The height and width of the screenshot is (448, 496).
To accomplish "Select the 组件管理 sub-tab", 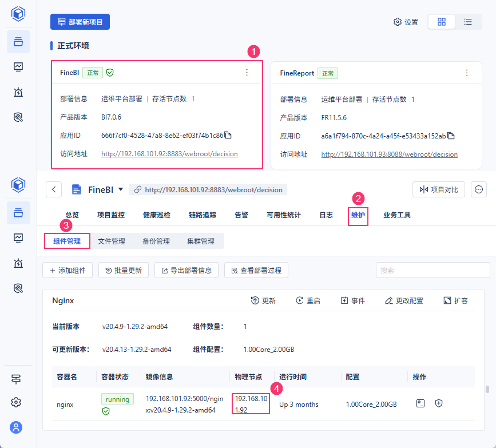I will tap(67, 241).
